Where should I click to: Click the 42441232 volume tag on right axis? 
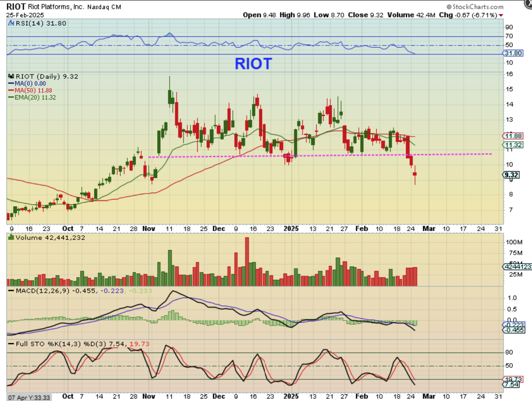(x=517, y=266)
